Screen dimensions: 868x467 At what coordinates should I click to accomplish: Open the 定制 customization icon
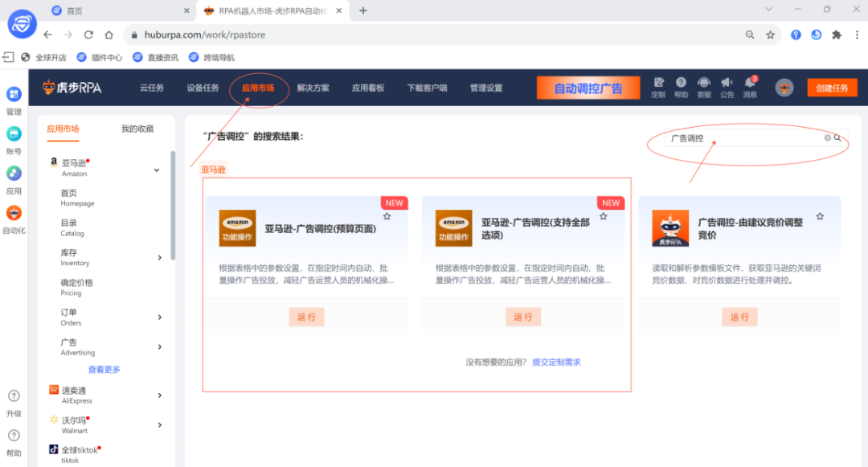(658, 88)
